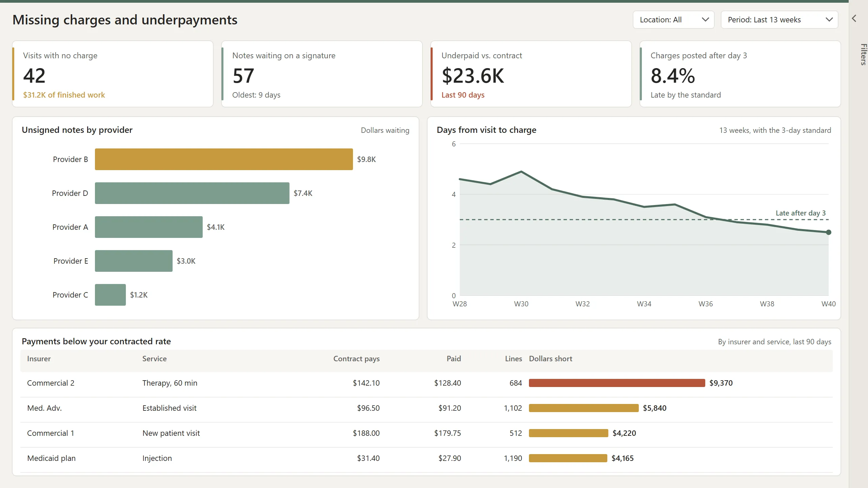Viewport: 868px width, 488px height.
Task: Open the Period: Last 13 weeks dropdown
Action: click(779, 20)
